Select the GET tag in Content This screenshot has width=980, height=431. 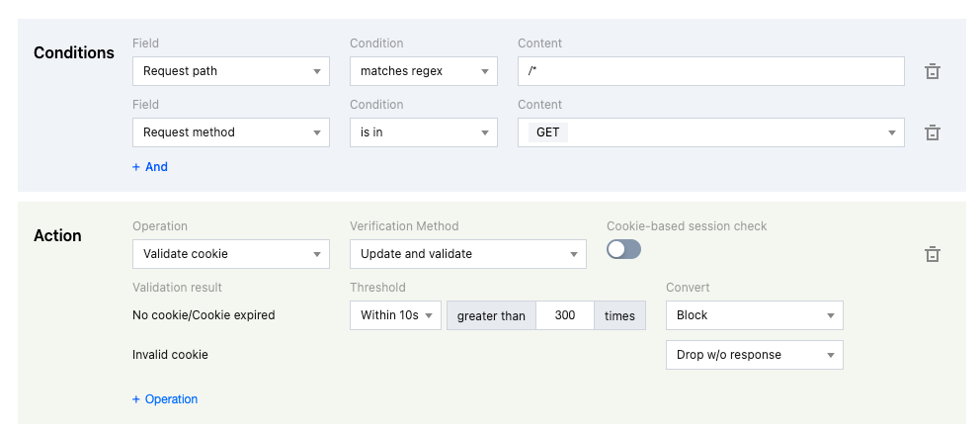click(x=548, y=132)
